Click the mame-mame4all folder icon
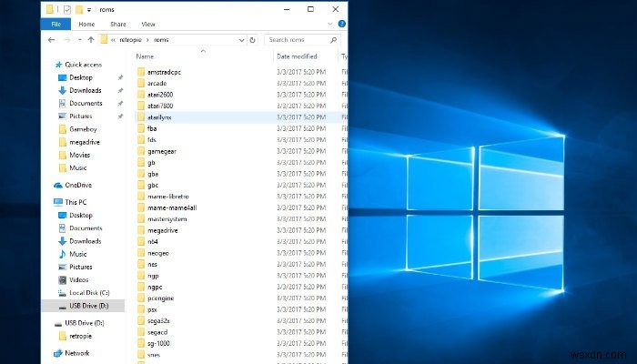This screenshot has height=364, width=637. click(x=141, y=208)
